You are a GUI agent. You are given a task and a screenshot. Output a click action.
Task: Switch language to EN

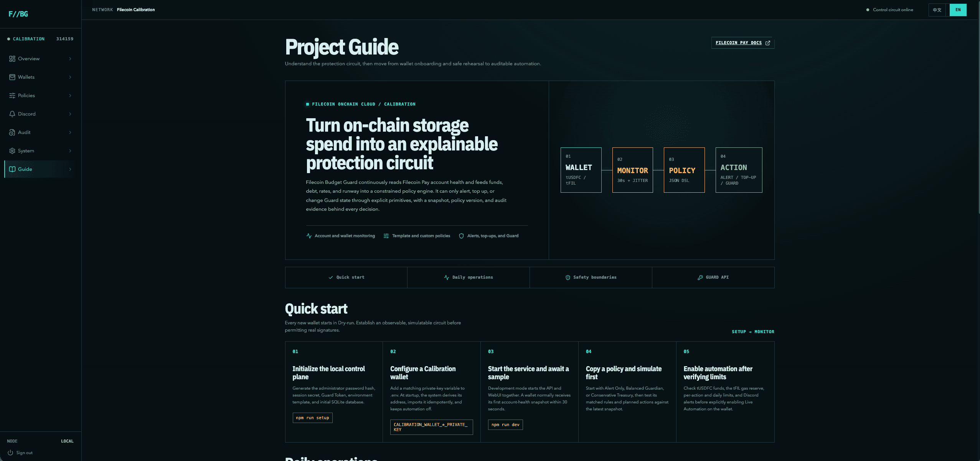pos(958,10)
